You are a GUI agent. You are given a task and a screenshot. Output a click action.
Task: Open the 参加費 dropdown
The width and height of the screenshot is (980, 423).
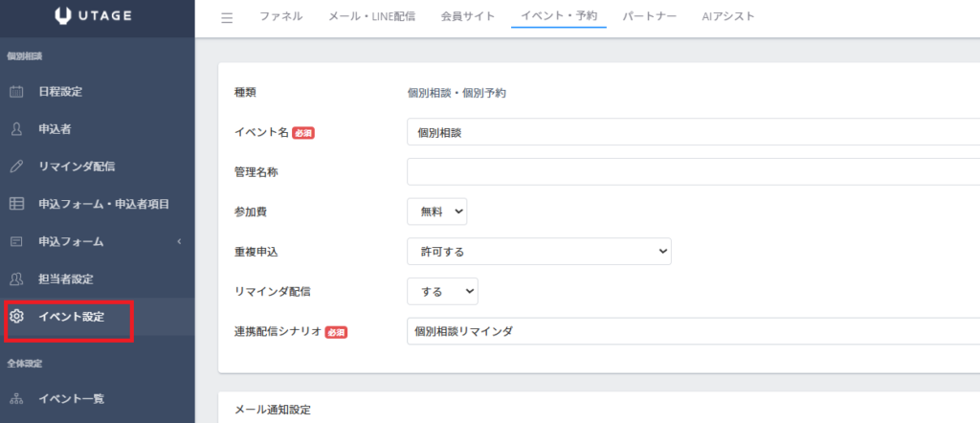point(437,211)
